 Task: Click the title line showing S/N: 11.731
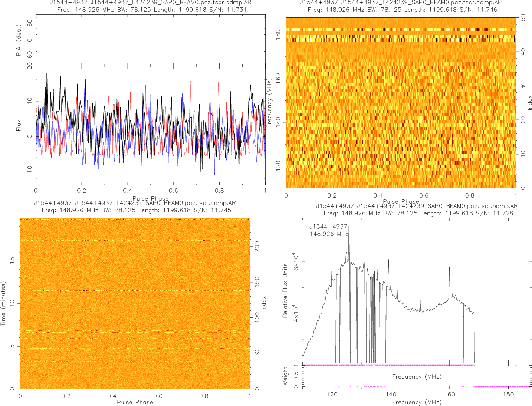coord(150,10)
